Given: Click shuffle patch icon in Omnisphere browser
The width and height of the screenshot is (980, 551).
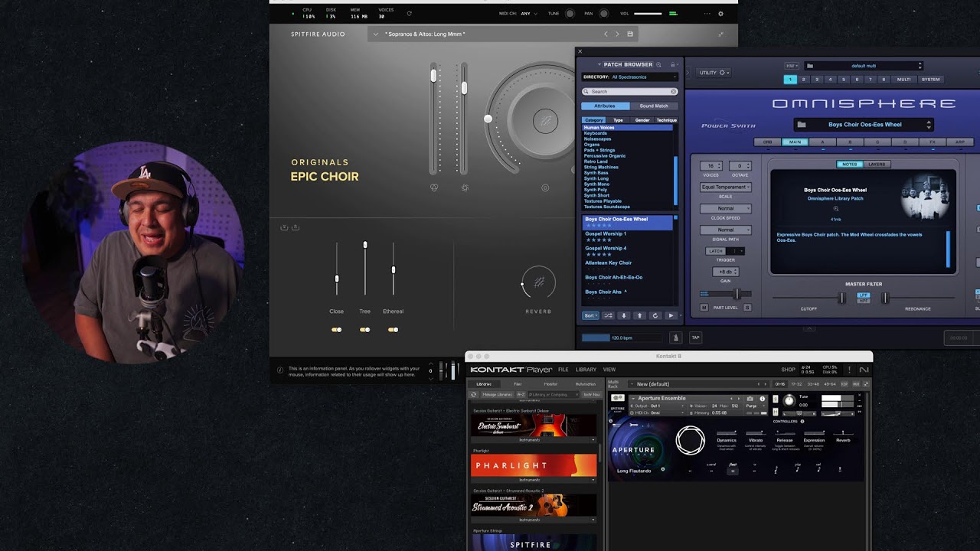Looking at the screenshot, I should point(608,315).
